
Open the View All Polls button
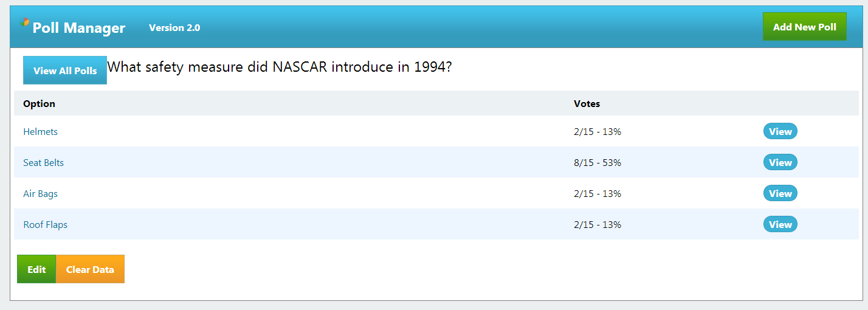[x=65, y=71]
